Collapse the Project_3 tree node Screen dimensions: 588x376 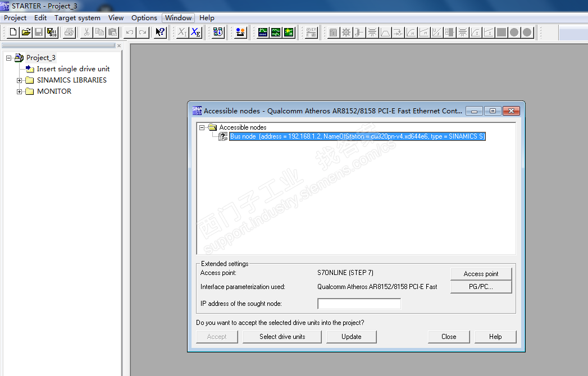[8, 58]
